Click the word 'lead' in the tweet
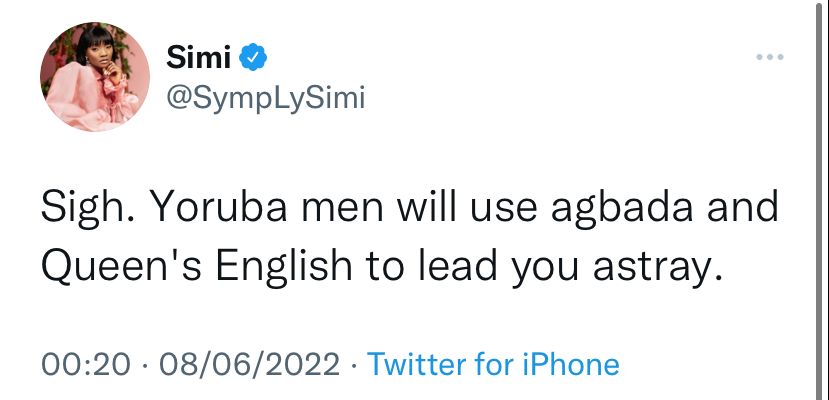Viewport: 829px width, 400px height. pyautogui.click(x=458, y=266)
